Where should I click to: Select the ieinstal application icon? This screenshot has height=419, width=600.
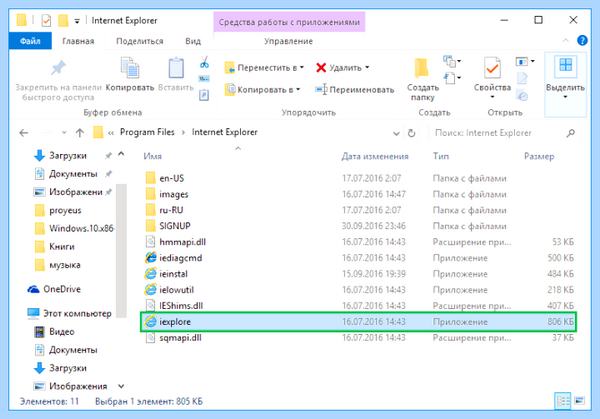150,274
